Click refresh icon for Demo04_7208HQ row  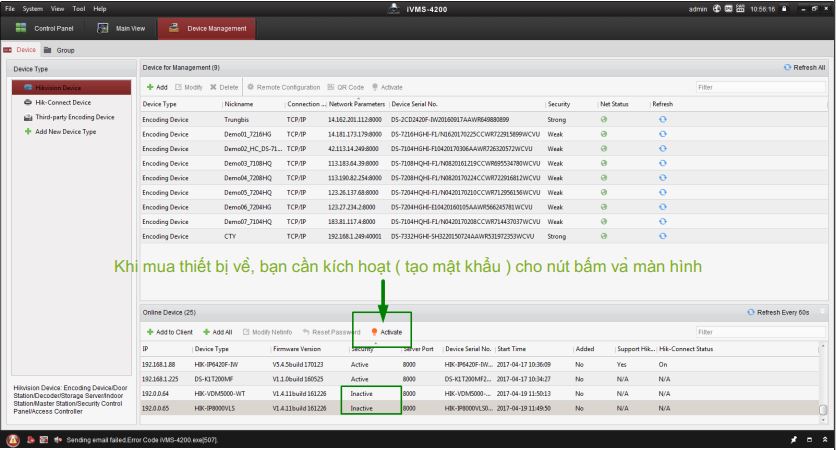[663, 178]
